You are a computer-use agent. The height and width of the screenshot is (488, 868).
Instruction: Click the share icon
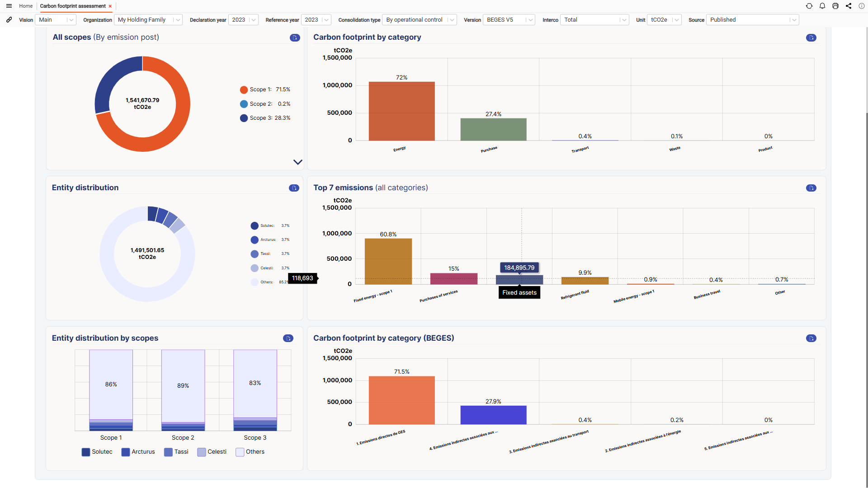click(x=849, y=6)
